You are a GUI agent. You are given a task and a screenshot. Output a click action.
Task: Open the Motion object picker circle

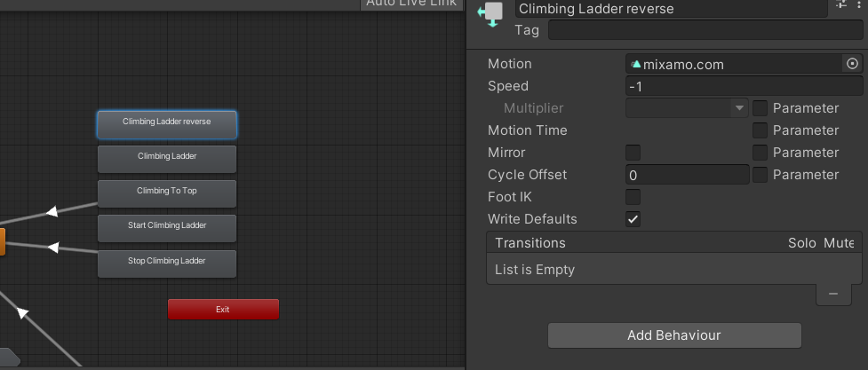[x=852, y=64]
